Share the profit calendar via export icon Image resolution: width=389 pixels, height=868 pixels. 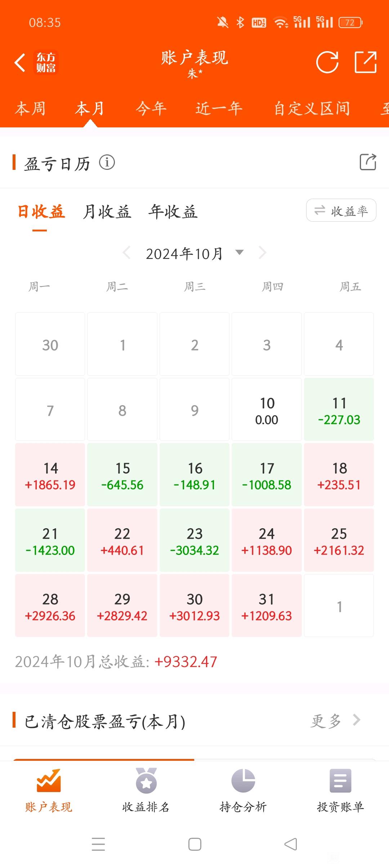click(x=368, y=162)
